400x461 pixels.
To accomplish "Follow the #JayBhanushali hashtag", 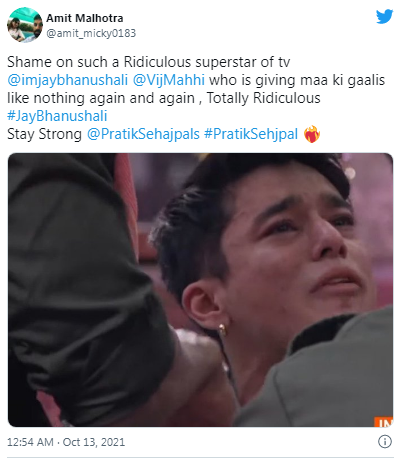I will (x=57, y=116).
